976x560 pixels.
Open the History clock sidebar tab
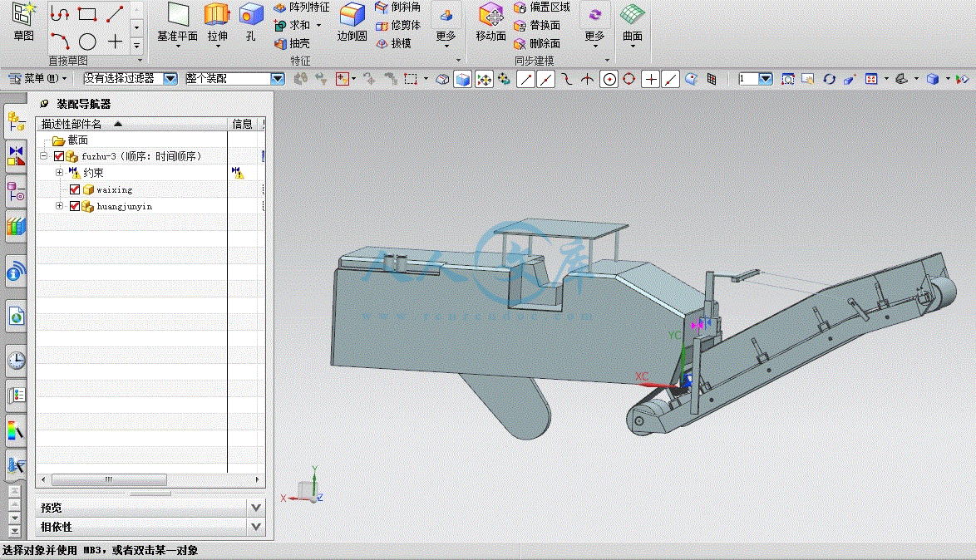(x=16, y=361)
